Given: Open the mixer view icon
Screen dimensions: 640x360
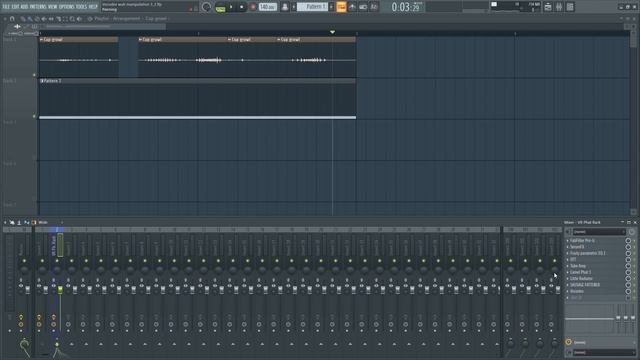Looking at the screenshot, I should pyautogui.click(x=374, y=7).
